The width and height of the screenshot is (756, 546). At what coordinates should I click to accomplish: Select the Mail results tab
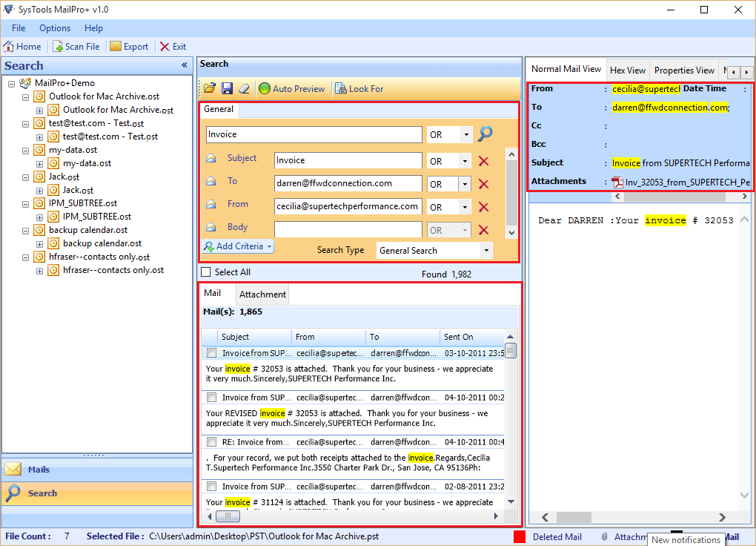pyautogui.click(x=212, y=293)
